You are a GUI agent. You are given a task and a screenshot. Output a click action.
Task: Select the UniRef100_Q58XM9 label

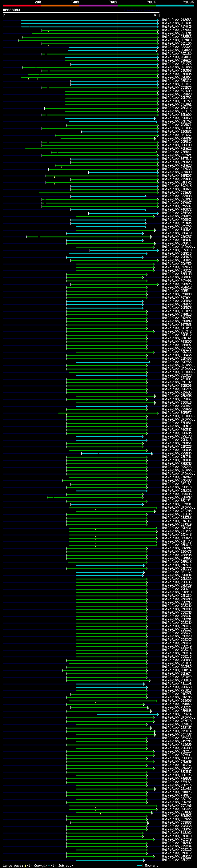click(176, 609)
